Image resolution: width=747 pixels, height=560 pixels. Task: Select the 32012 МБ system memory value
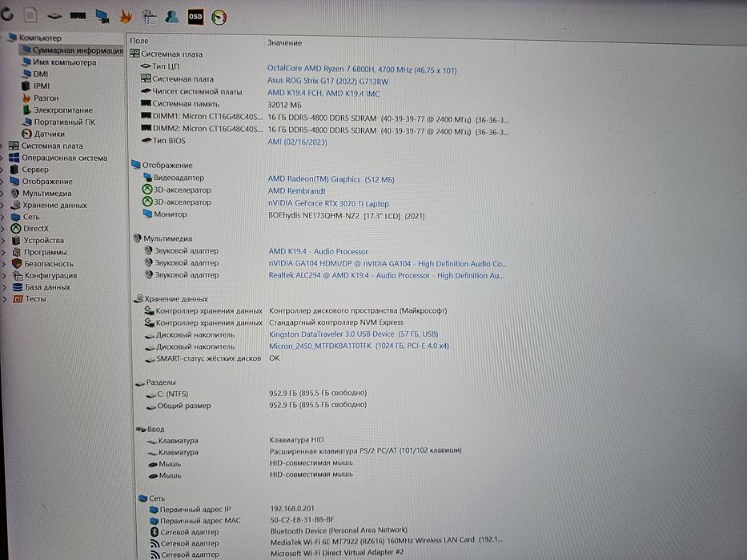(284, 106)
